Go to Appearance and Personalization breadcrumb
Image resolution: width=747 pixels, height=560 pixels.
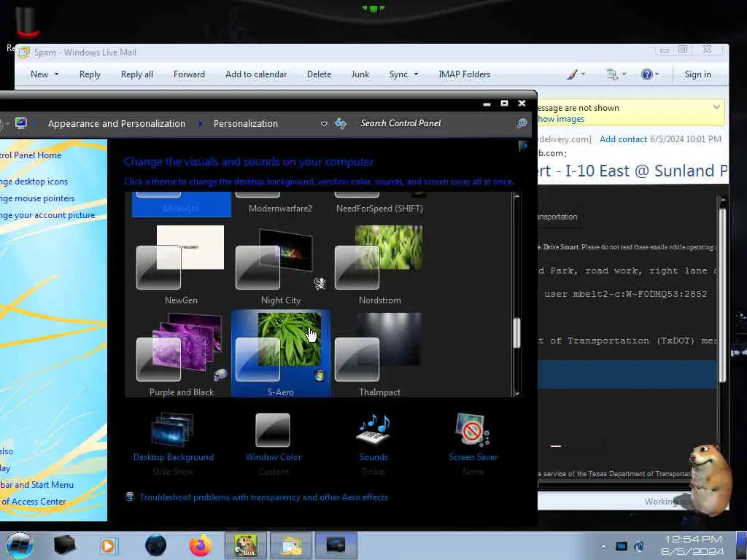coord(116,123)
